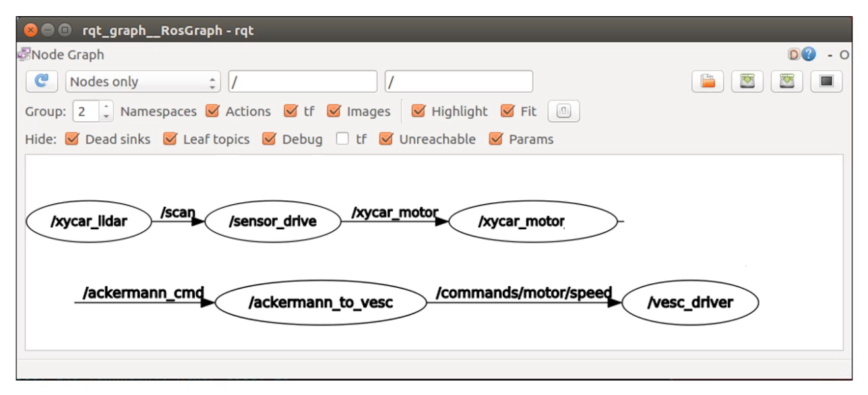Uncheck Hide Dead sinks
868x395 pixels.
click(x=72, y=139)
